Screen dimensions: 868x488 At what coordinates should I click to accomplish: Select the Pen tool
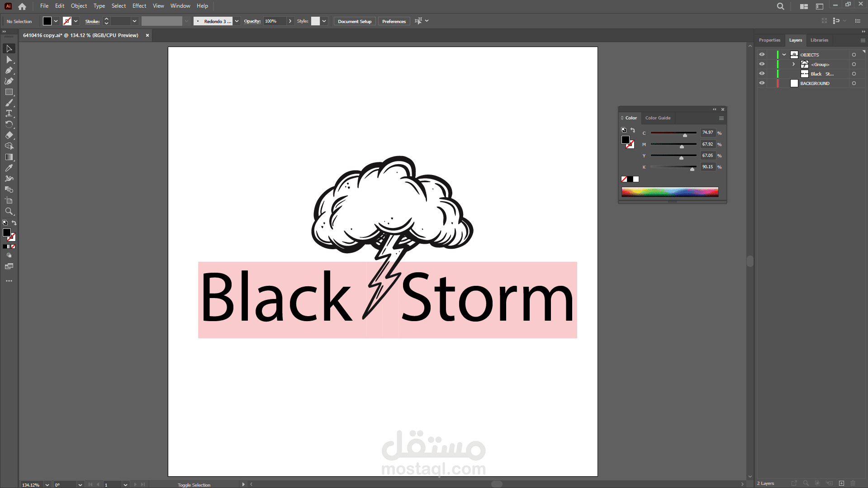[9, 70]
